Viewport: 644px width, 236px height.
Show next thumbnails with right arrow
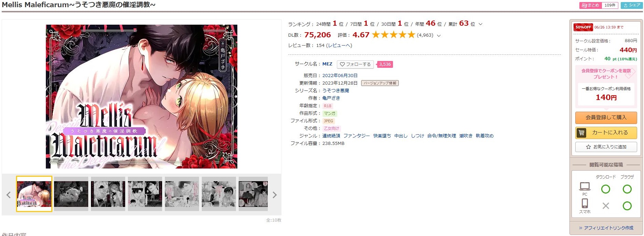(x=274, y=195)
